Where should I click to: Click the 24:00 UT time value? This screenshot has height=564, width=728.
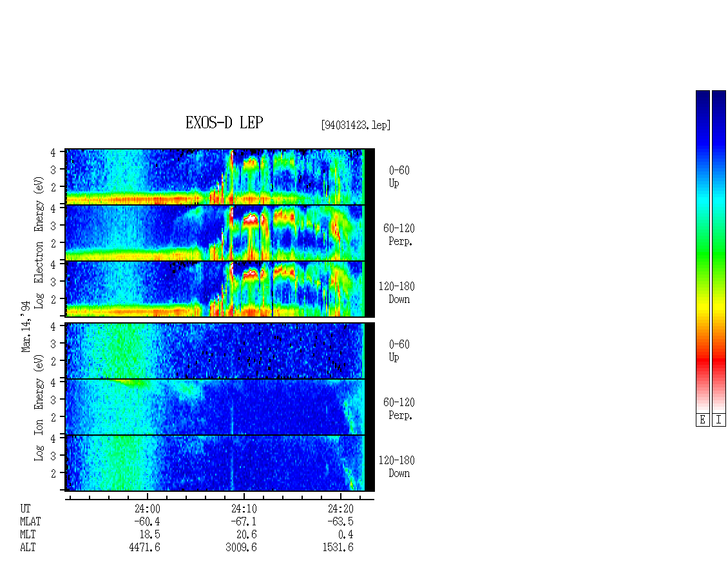click(x=147, y=509)
